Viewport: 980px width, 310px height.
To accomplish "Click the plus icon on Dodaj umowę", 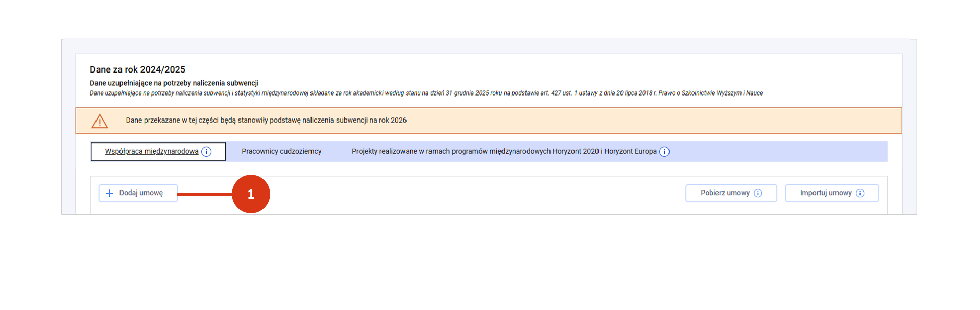I will [x=109, y=193].
